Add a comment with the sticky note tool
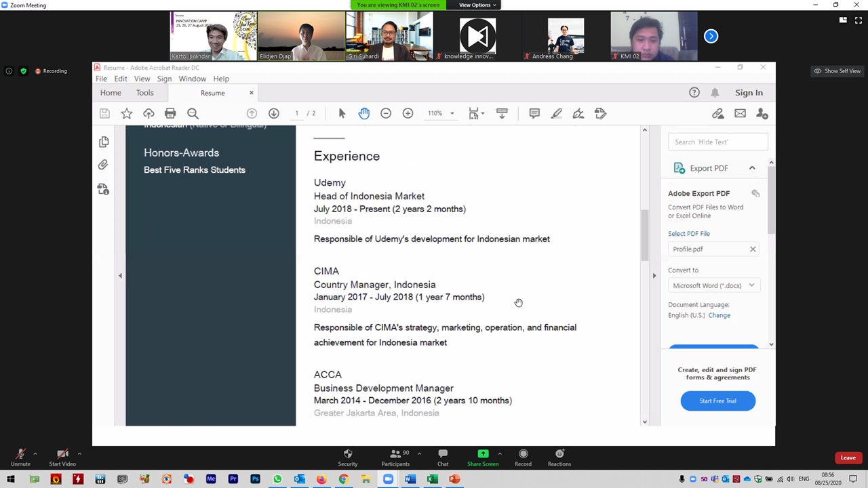Screen dimensions: 868x488 [534, 113]
